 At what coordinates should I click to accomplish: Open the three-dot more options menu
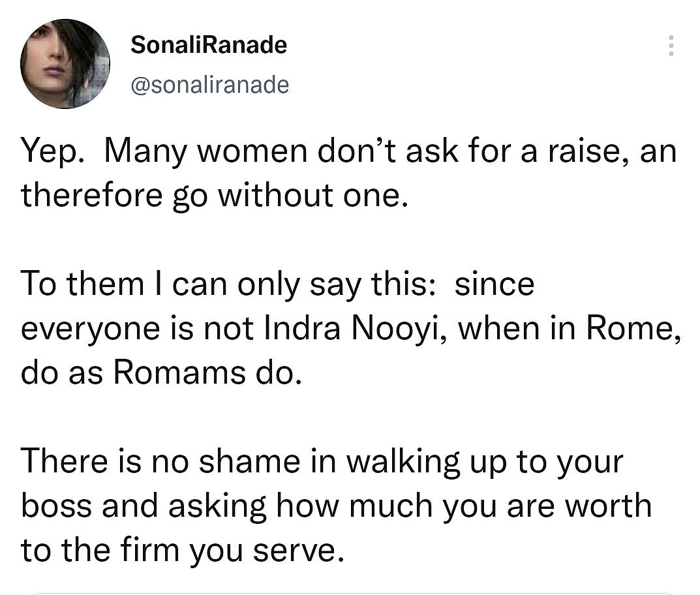671,46
